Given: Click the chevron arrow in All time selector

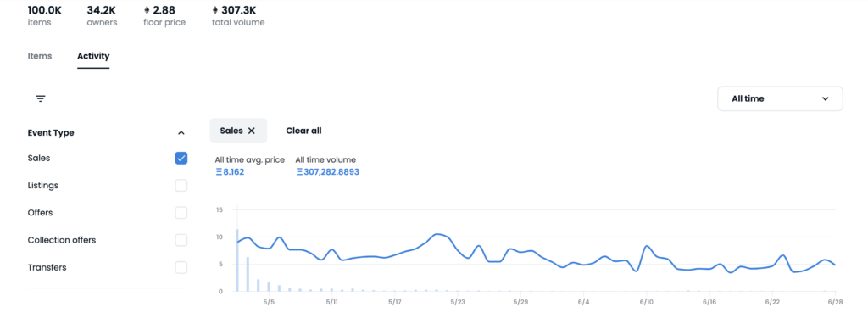Looking at the screenshot, I should (x=826, y=98).
